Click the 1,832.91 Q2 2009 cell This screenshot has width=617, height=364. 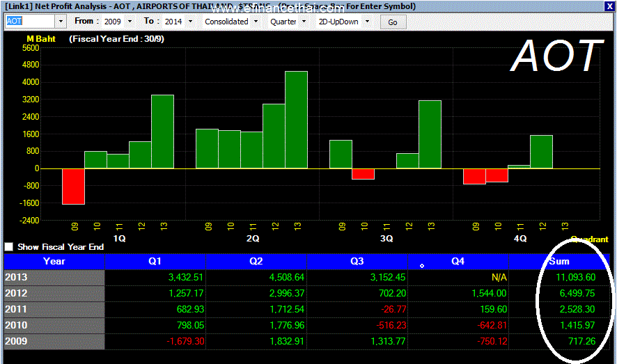256,342
